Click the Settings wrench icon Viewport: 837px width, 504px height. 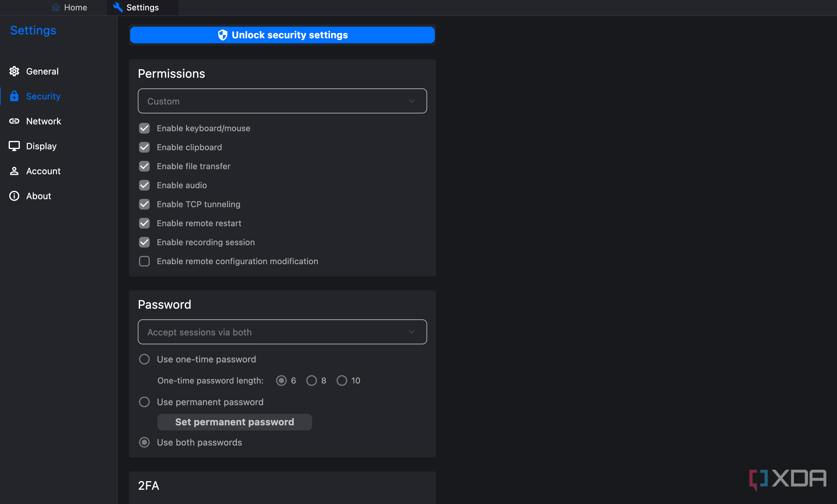point(118,7)
